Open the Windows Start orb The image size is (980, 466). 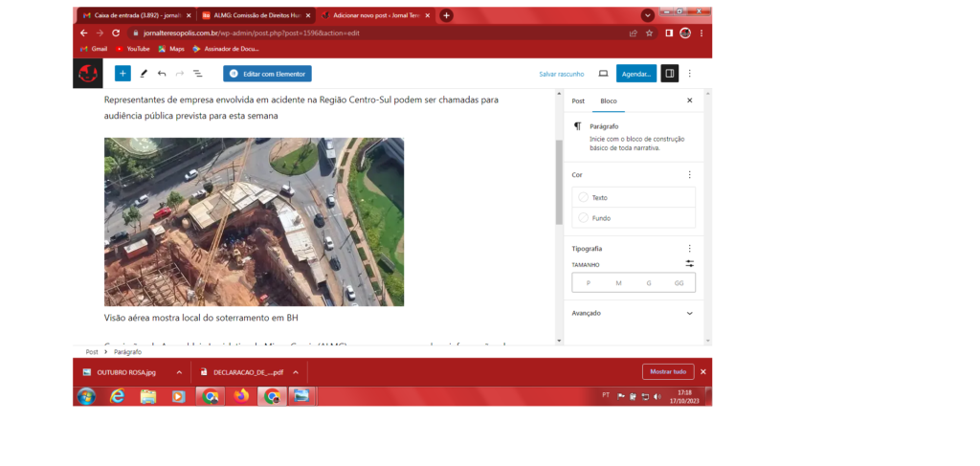[x=86, y=396]
